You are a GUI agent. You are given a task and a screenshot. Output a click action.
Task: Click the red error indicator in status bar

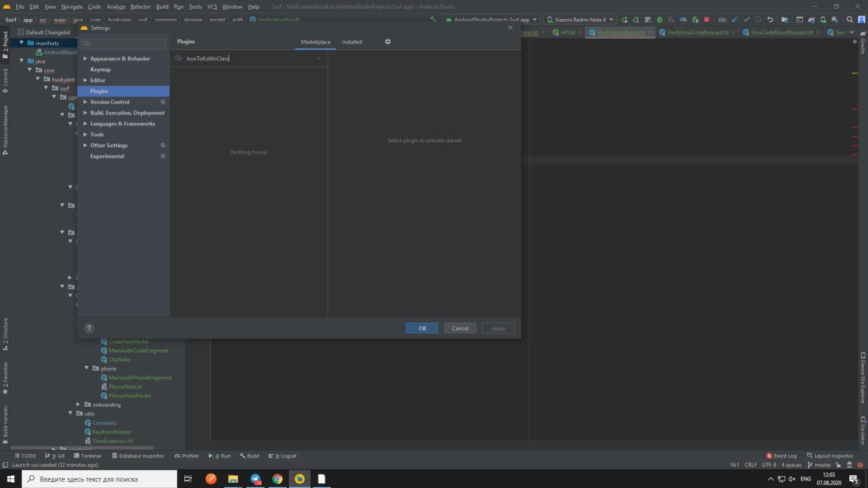(x=861, y=465)
